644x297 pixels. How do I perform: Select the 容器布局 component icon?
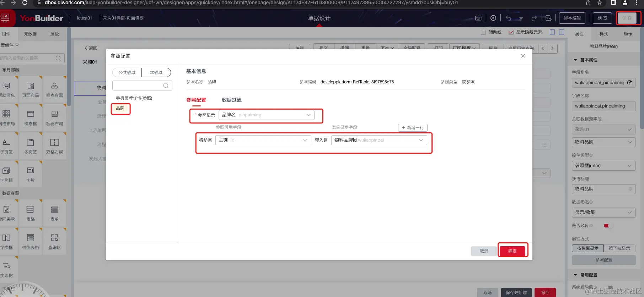point(54,114)
